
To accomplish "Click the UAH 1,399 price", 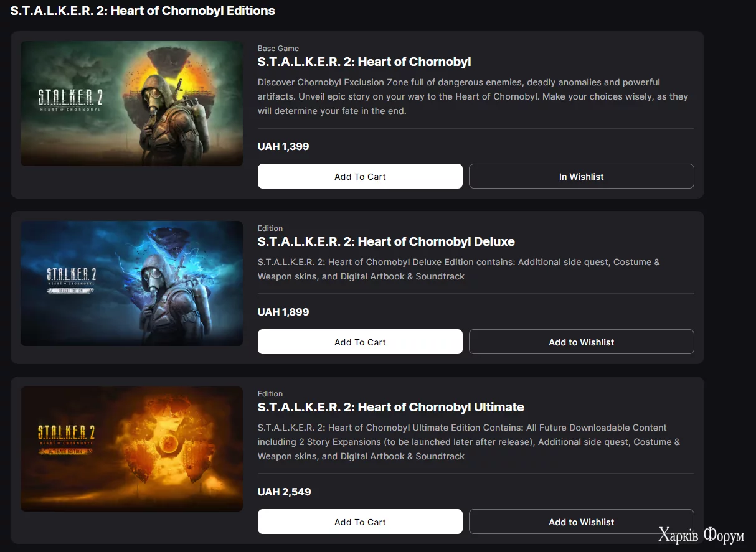I will [283, 146].
